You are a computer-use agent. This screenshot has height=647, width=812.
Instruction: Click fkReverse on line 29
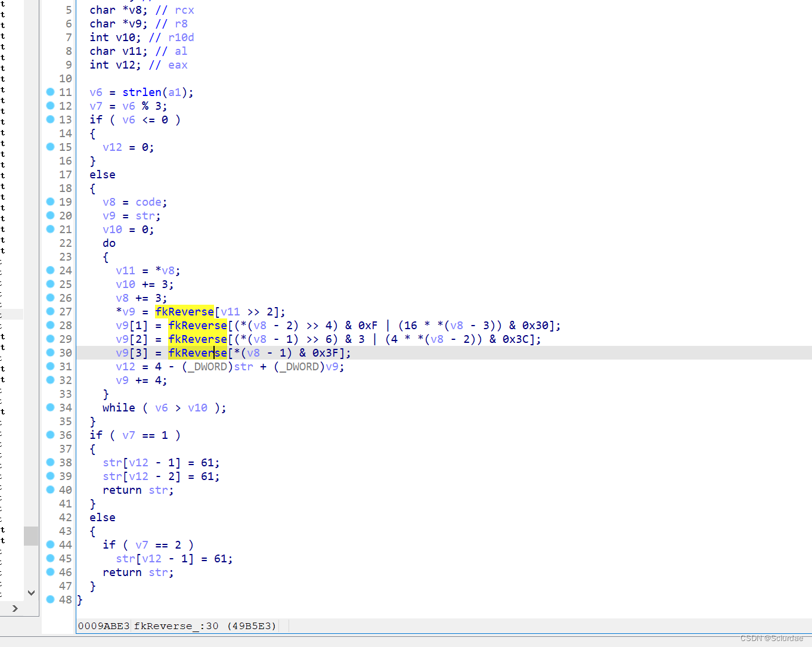click(197, 339)
